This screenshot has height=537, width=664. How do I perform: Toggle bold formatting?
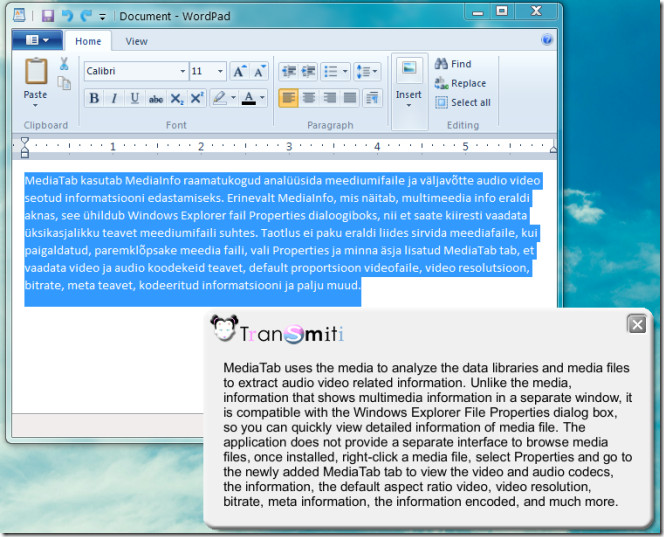[x=94, y=98]
